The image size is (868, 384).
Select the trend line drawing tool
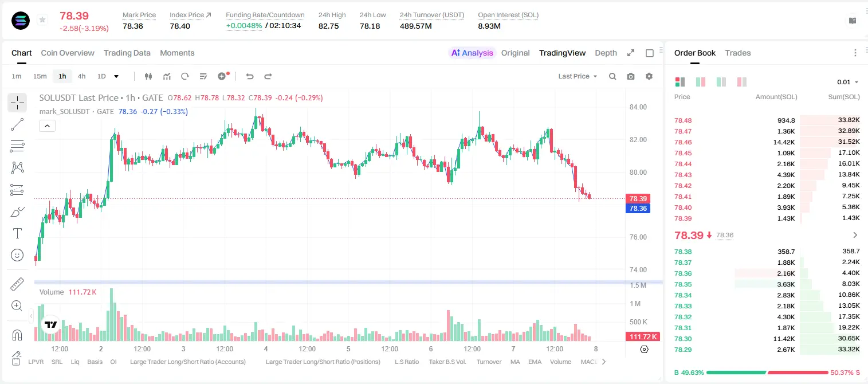(17, 124)
